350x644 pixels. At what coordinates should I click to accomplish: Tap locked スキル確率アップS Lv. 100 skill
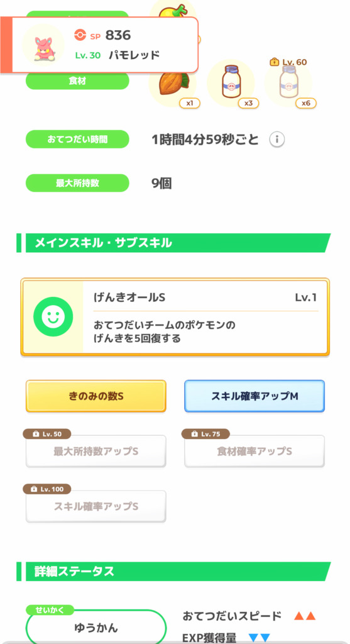(96, 506)
